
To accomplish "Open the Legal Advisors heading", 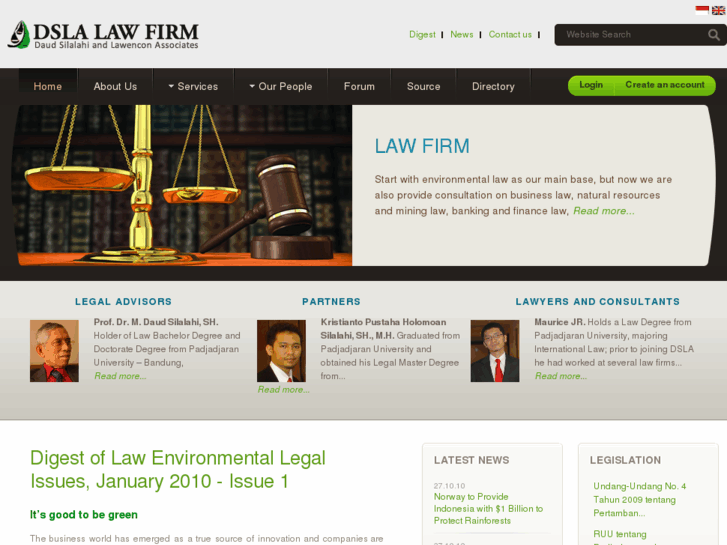I will point(123,301).
